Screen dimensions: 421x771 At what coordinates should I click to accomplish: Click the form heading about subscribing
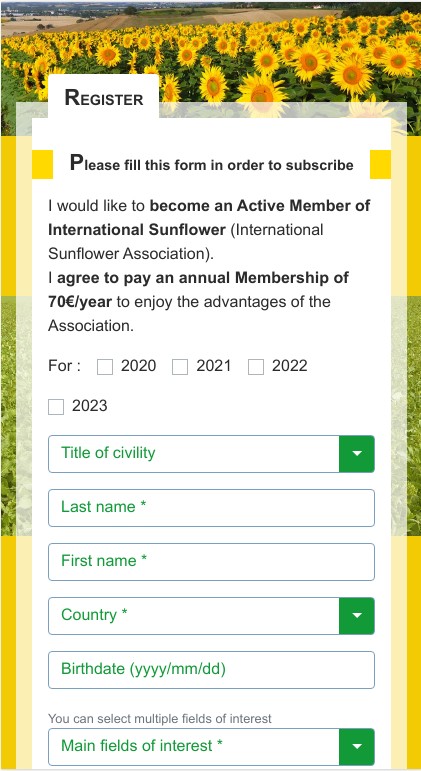pyautogui.click(x=211, y=163)
